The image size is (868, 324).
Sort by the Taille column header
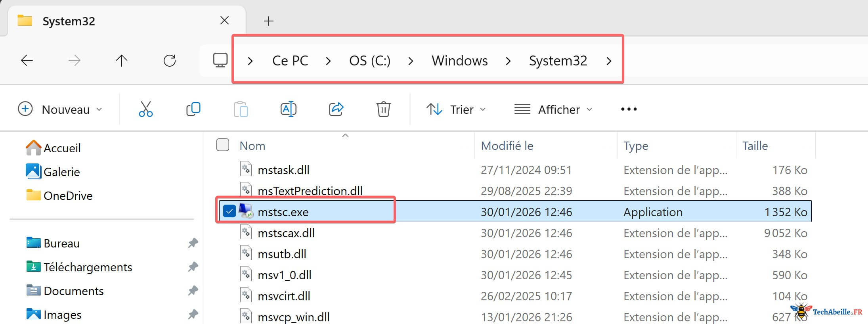tap(755, 146)
